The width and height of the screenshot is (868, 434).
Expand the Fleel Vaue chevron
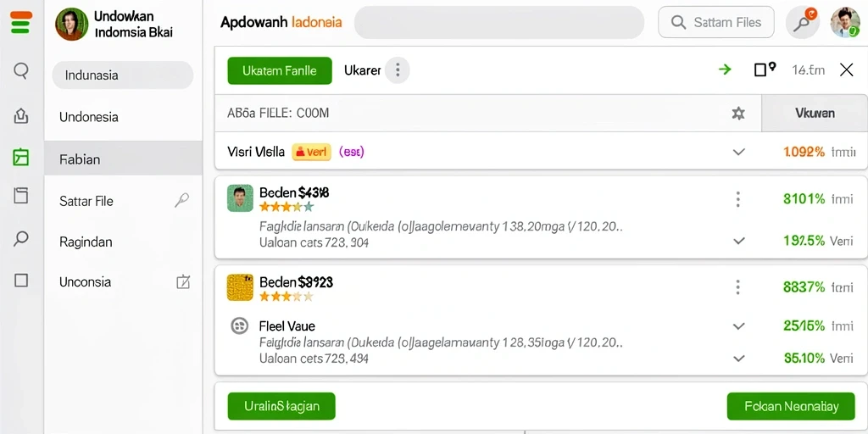point(738,326)
